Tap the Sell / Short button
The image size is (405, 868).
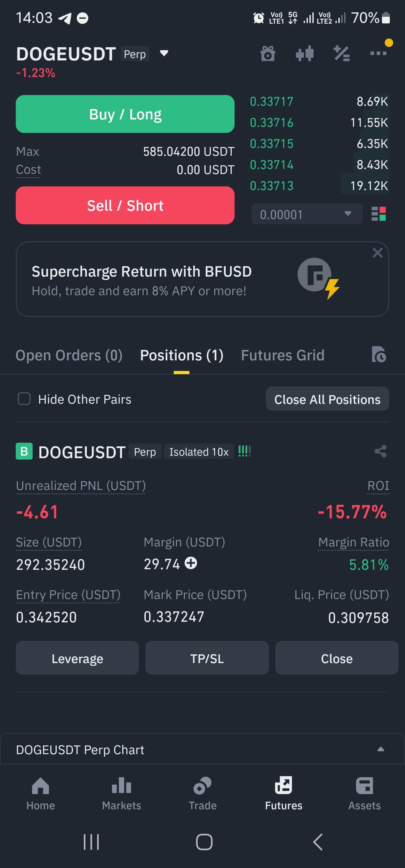[125, 205]
